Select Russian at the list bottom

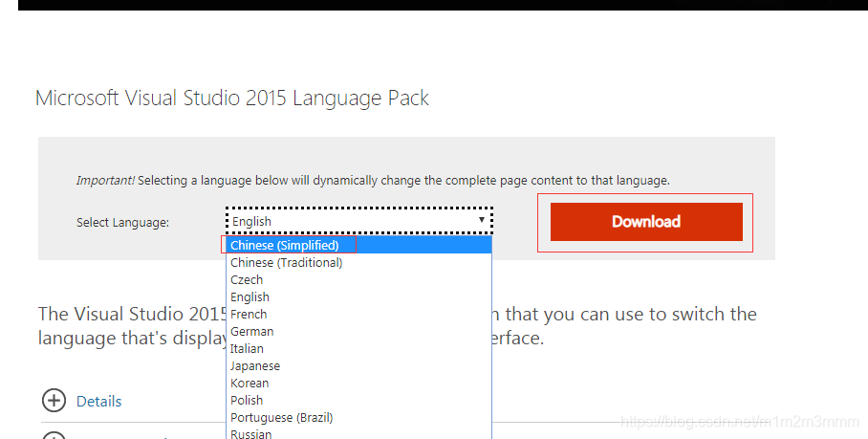[358, 433]
